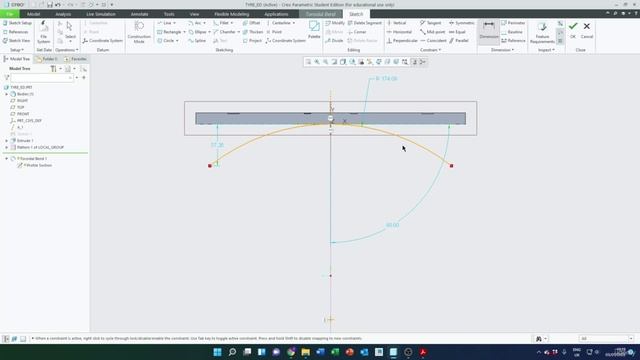
Task: Select the Spline sketch tool
Action: 197,41
